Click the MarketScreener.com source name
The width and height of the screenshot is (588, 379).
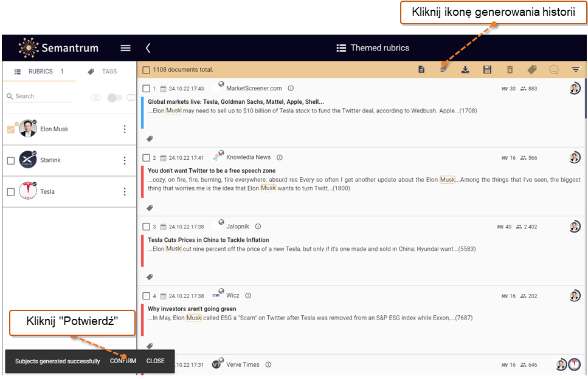click(254, 89)
